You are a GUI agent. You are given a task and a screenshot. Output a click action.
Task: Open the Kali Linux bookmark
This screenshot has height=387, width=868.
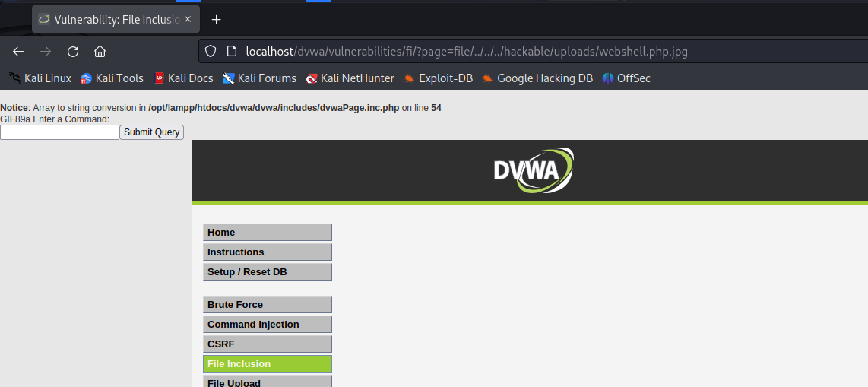click(x=40, y=78)
